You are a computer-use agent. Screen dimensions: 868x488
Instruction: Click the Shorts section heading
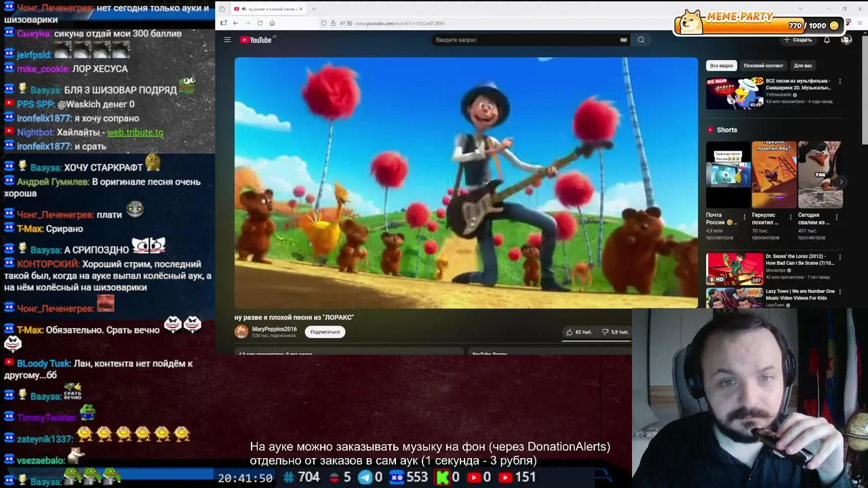pyautogui.click(x=726, y=129)
